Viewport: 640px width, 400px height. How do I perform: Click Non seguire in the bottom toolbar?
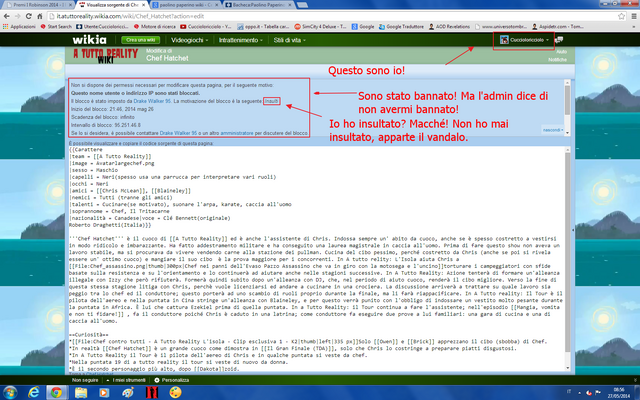click(x=85, y=380)
